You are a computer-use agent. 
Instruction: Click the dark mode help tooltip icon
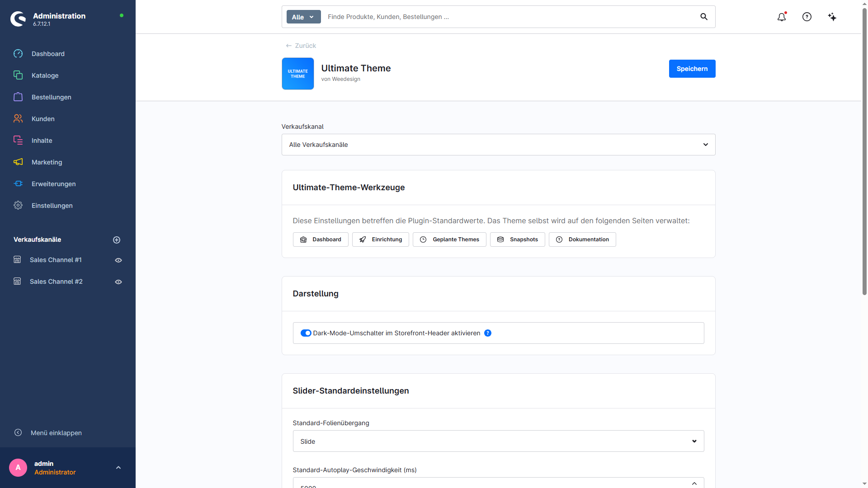(488, 333)
